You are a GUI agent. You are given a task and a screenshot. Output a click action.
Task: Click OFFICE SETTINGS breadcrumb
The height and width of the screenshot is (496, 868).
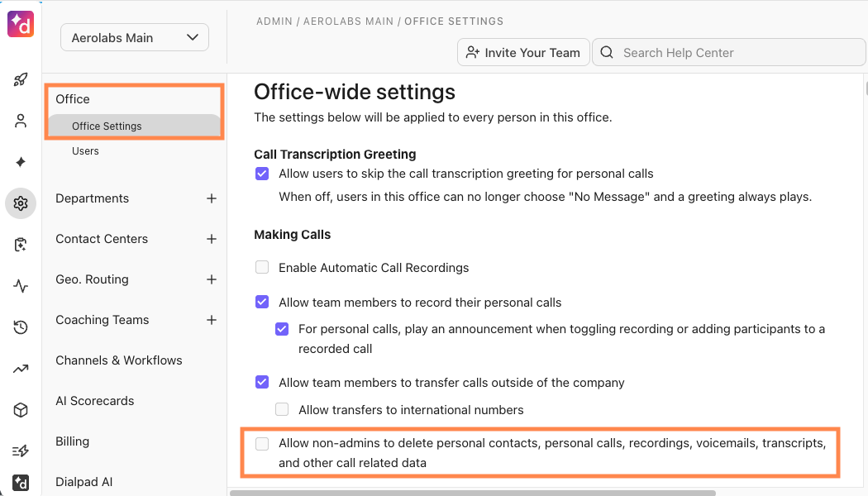pyautogui.click(x=454, y=21)
